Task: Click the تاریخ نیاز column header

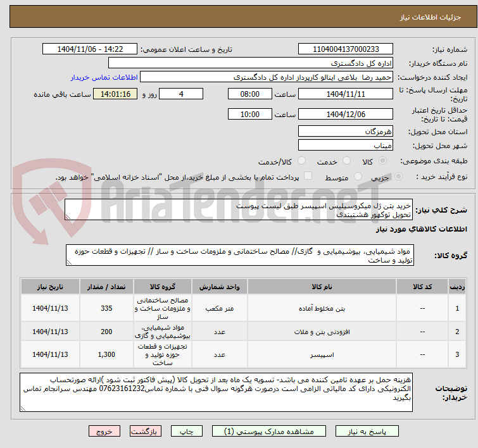Action: [50, 287]
